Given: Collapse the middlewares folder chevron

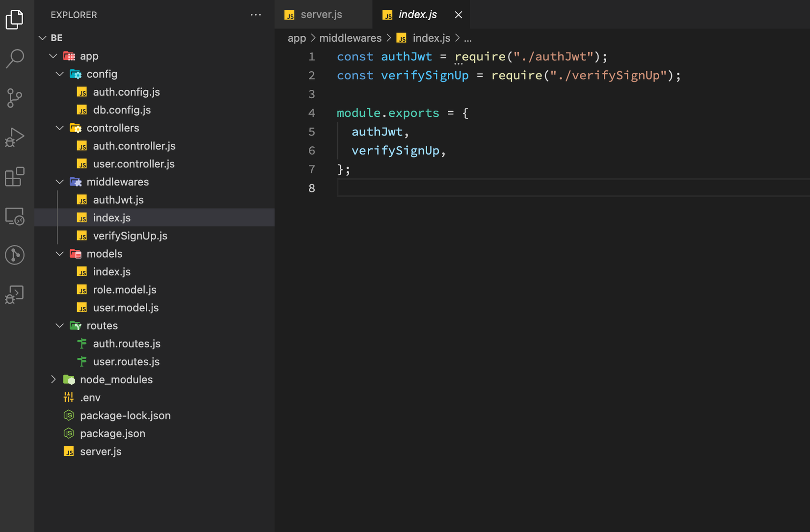Looking at the screenshot, I should [60, 182].
